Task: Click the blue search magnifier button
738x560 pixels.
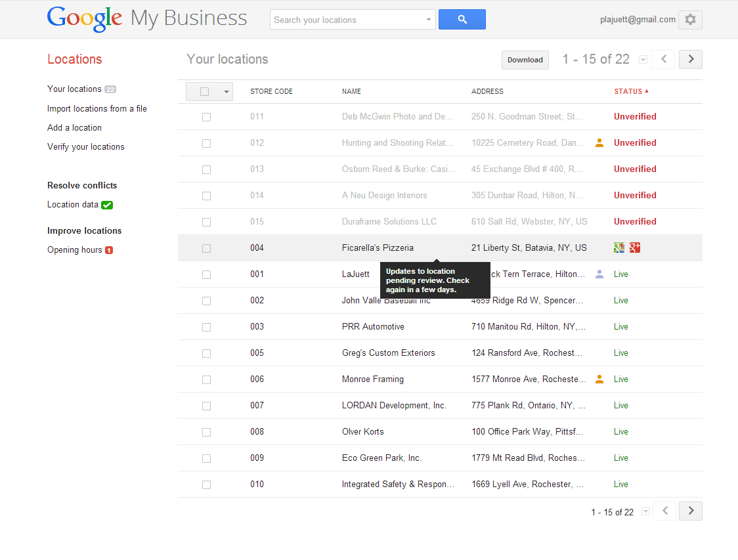Action: click(x=462, y=19)
